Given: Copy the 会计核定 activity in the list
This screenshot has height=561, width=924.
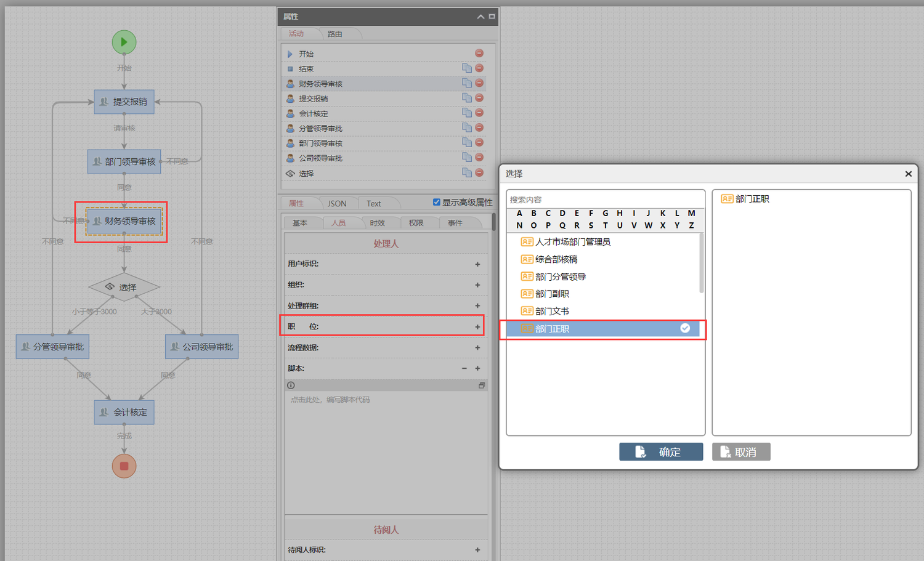Looking at the screenshot, I should tap(467, 113).
